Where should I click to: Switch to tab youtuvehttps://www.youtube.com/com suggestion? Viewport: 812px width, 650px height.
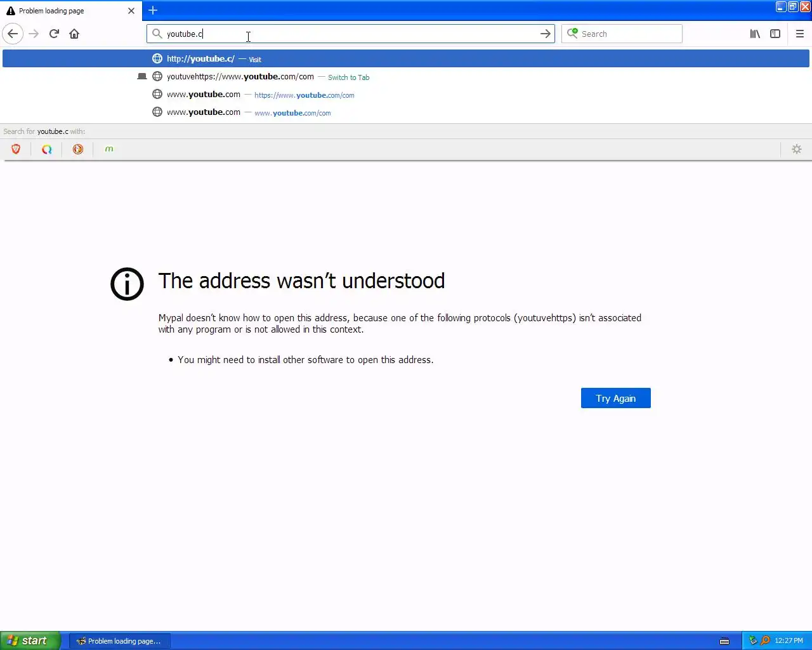(406, 76)
